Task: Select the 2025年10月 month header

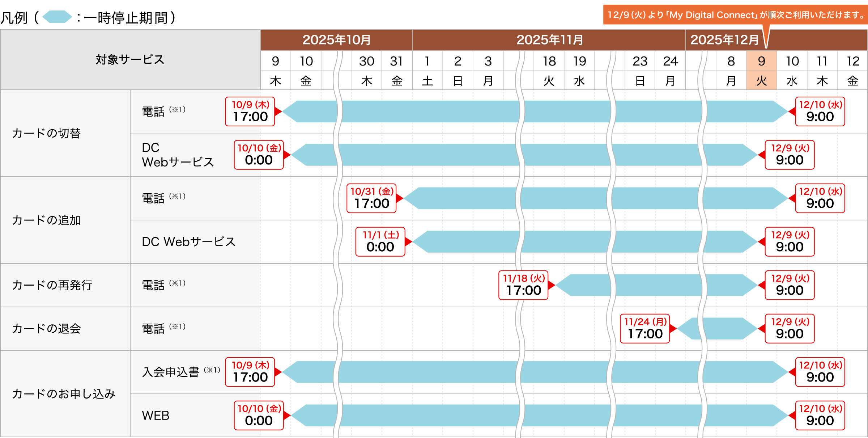Action: (336, 40)
